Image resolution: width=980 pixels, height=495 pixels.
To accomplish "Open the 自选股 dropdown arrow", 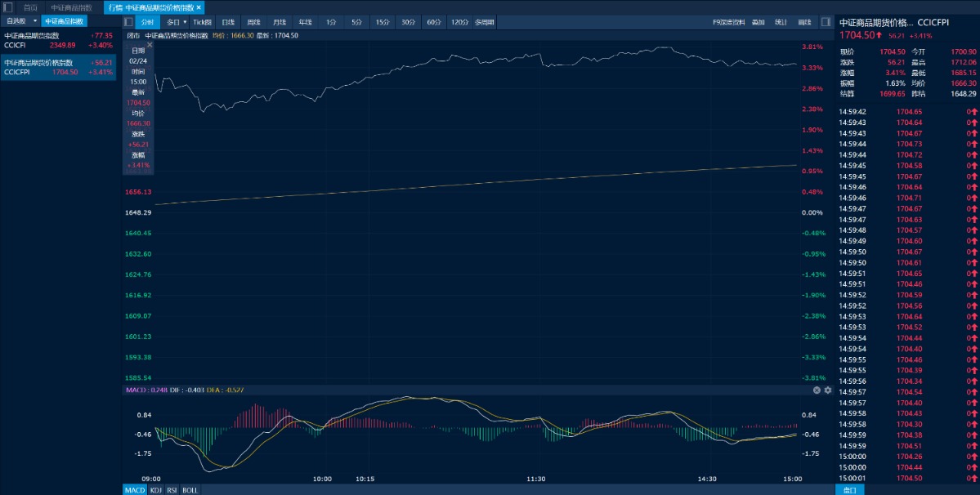I will pyautogui.click(x=35, y=21).
